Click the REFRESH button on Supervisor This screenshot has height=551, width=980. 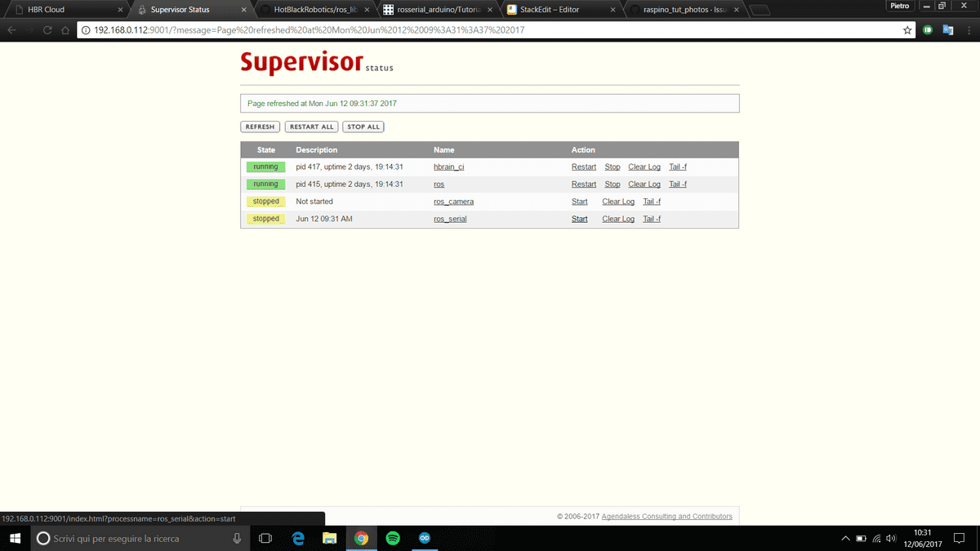tap(260, 127)
